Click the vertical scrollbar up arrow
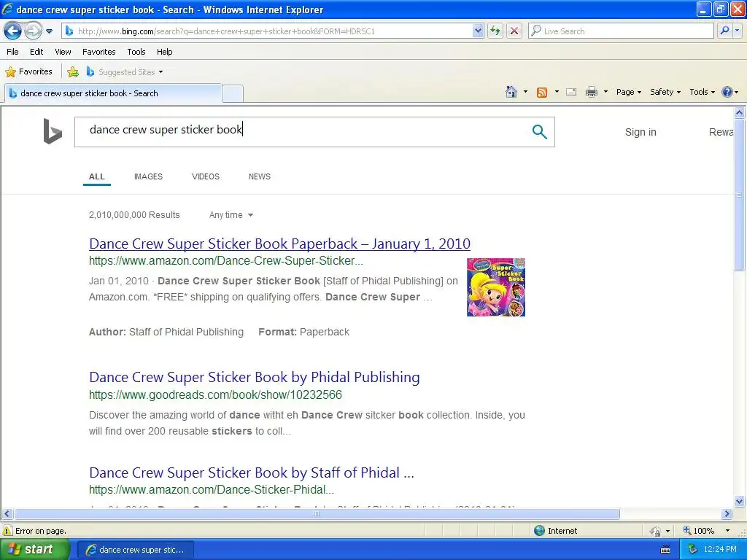Viewport: 747px width, 560px height. [740, 113]
